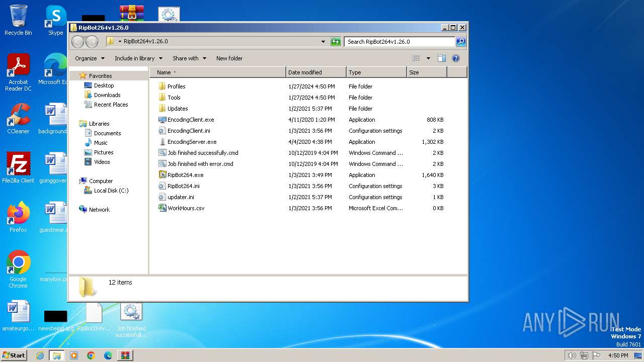Select the EncodingClient.exe file icon
The image size is (644, 362).
point(162,120)
